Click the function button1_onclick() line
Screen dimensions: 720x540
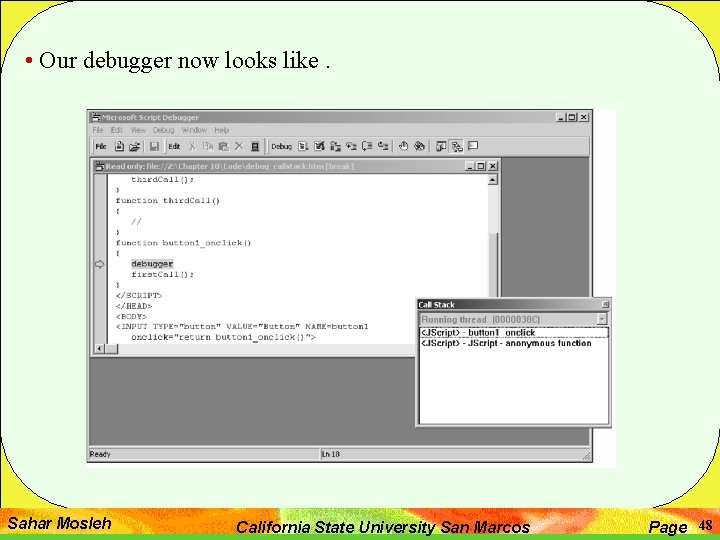(x=183, y=243)
